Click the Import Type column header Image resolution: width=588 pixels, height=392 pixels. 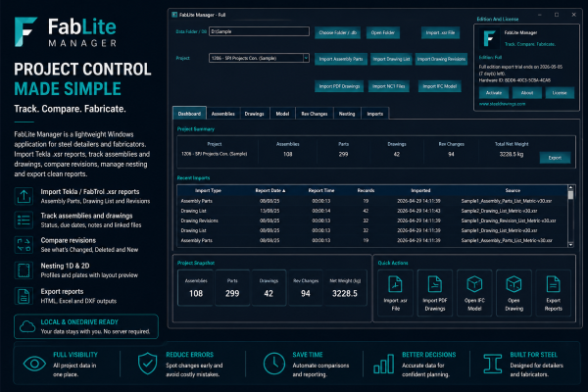[208, 190]
